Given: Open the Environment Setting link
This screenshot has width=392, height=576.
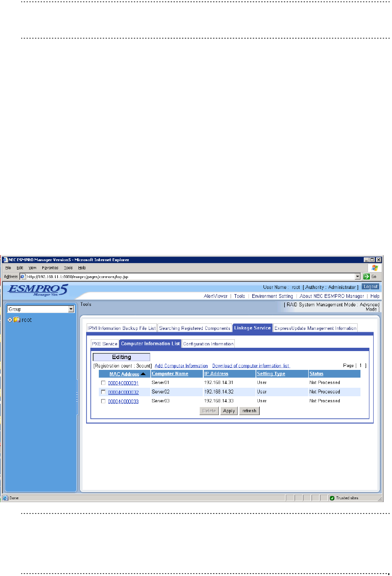Looking at the screenshot, I should (272, 296).
